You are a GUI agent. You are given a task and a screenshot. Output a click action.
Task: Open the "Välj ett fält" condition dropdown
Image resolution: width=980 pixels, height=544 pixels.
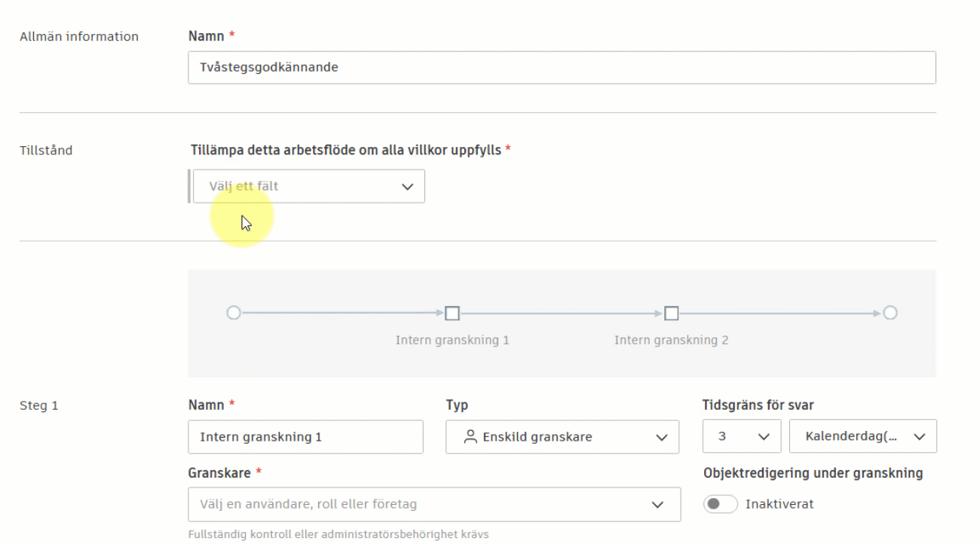click(x=309, y=185)
